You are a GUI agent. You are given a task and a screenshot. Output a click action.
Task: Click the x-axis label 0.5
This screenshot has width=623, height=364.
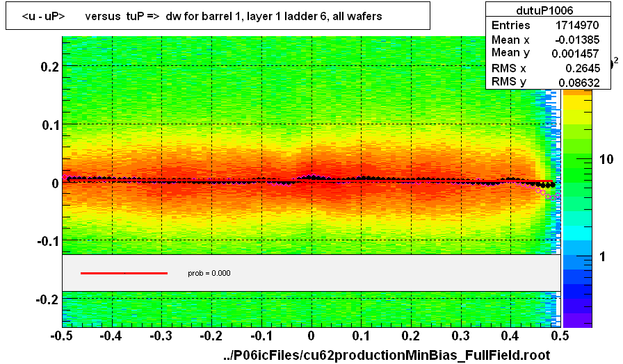(x=560, y=336)
